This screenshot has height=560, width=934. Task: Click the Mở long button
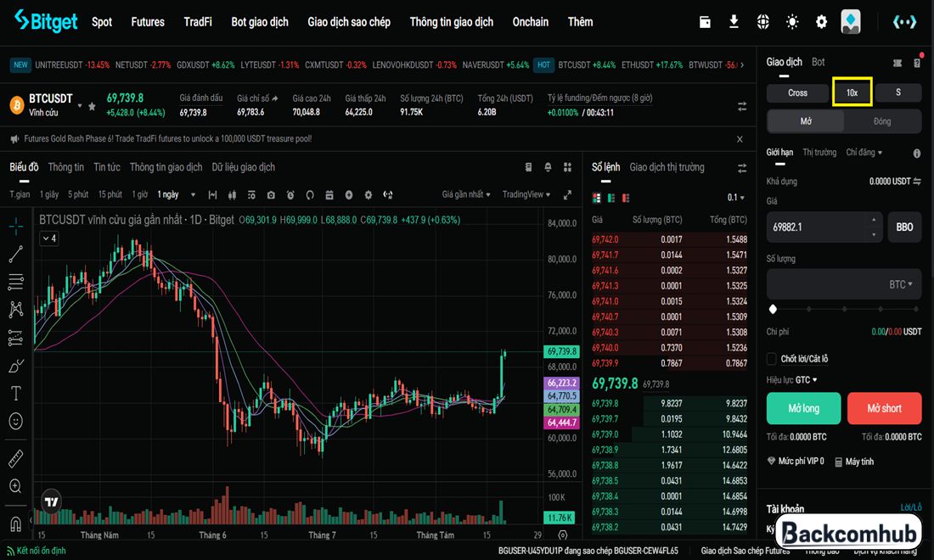[x=803, y=408]
